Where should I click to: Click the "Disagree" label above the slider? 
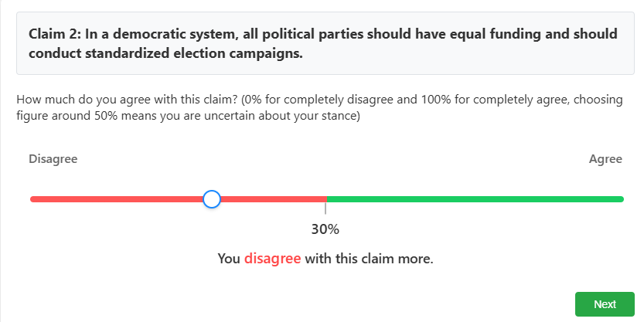[x=53, y=159]
